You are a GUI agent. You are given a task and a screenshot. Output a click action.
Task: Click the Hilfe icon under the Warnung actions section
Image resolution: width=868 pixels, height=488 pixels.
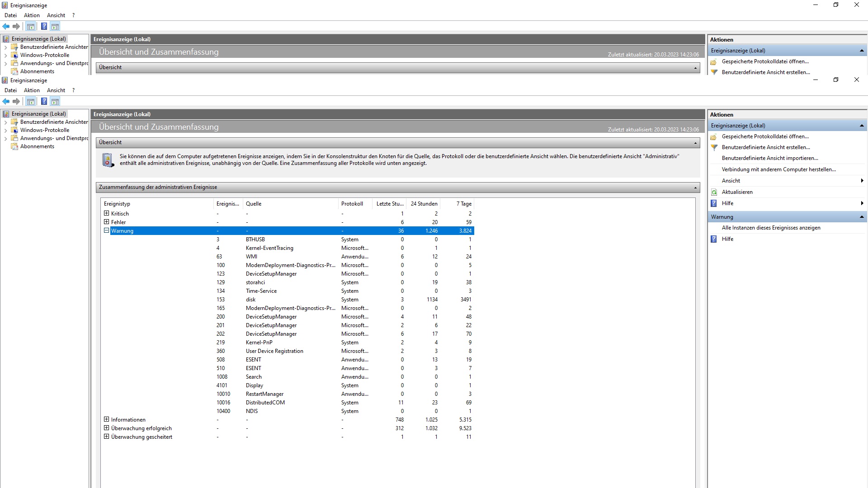(x=714, y=239)
